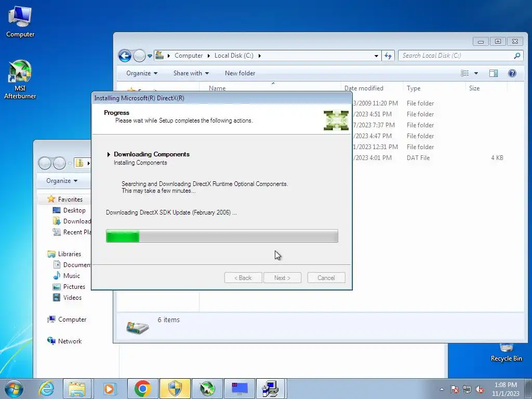Click the Cancel button in DirectX setup
Image resolution: width=532 pixels, height=399 pixels.
click(x=326, y=278)
